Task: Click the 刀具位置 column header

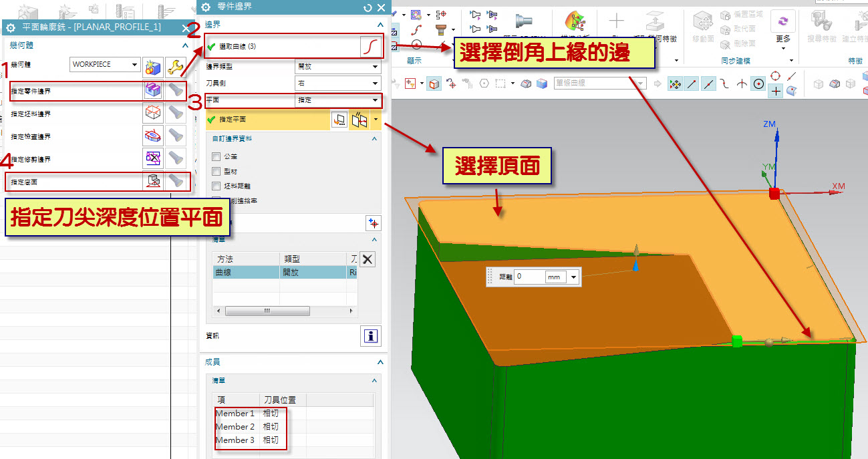Action: click(283, 400)
